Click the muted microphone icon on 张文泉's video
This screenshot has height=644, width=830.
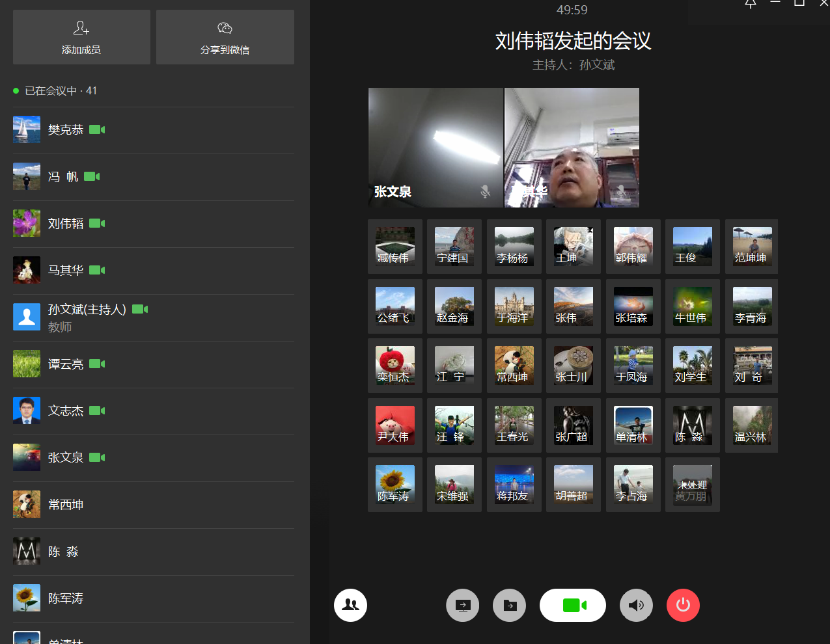[485, 191]
